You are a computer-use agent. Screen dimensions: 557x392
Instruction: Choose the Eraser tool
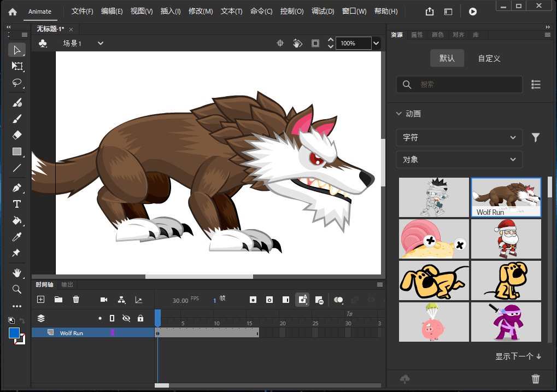(x=17, y=135)
